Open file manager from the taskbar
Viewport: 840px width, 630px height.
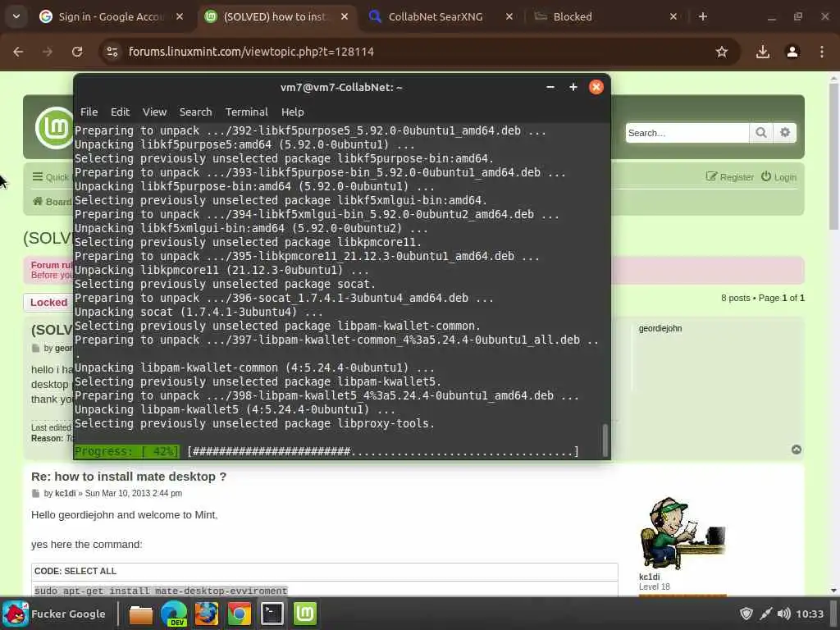[141, 614]
